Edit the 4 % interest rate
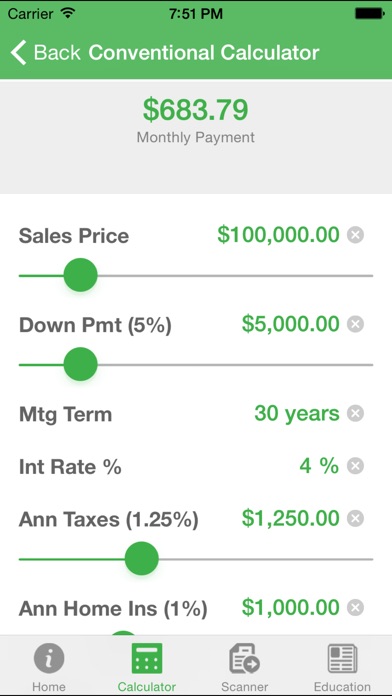Viewport: 392px width, 696px height. [x=319, y=466]
